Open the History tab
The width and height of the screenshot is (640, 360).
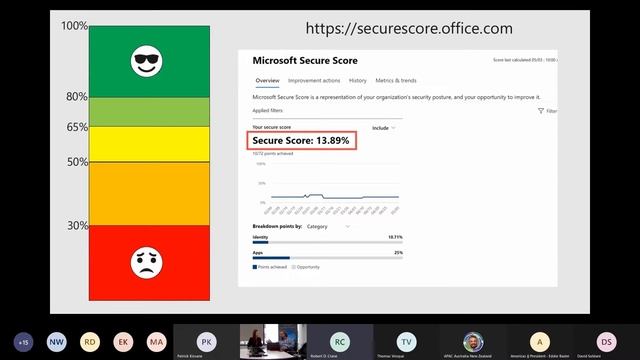point(358,80)
